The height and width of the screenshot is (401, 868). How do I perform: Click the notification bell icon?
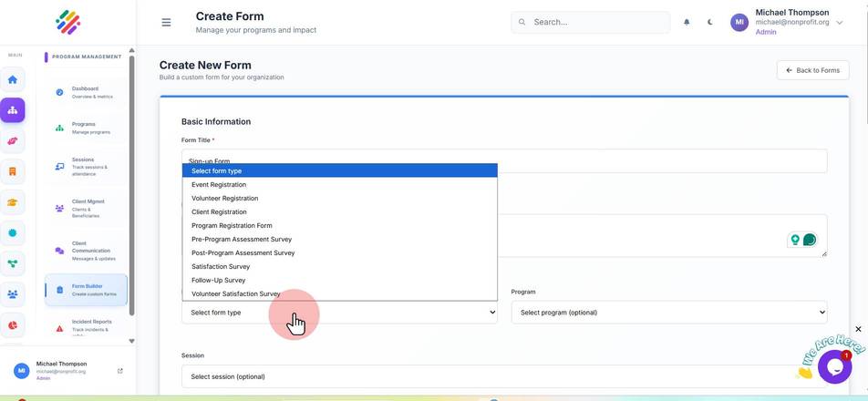(x=687, y=23)
